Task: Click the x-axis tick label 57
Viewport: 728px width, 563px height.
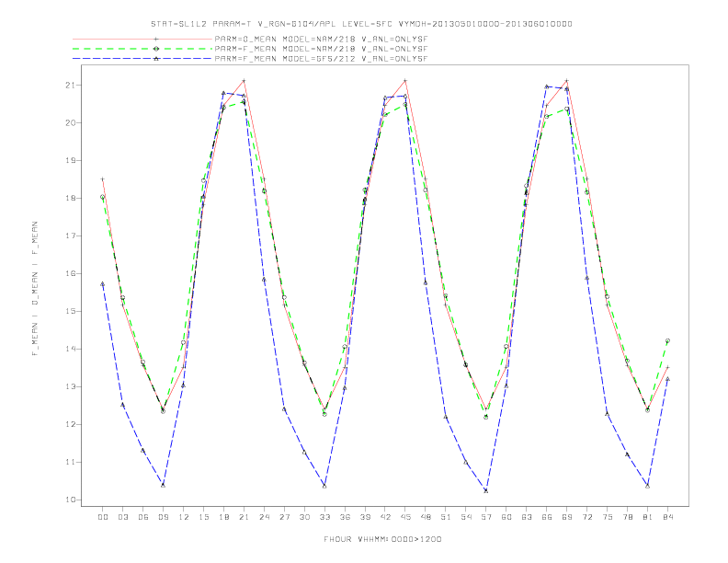Action: coord(486,517)
